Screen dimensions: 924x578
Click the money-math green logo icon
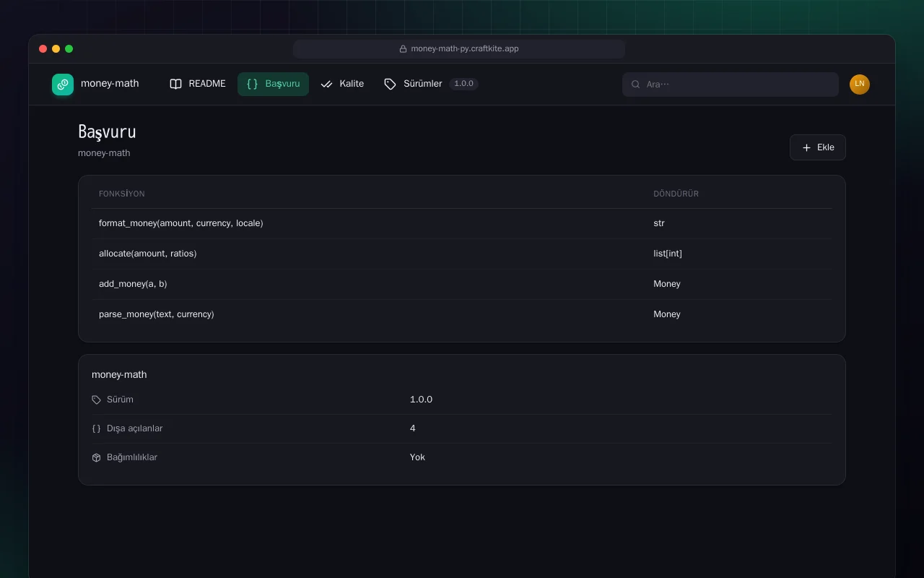point(63,85)
